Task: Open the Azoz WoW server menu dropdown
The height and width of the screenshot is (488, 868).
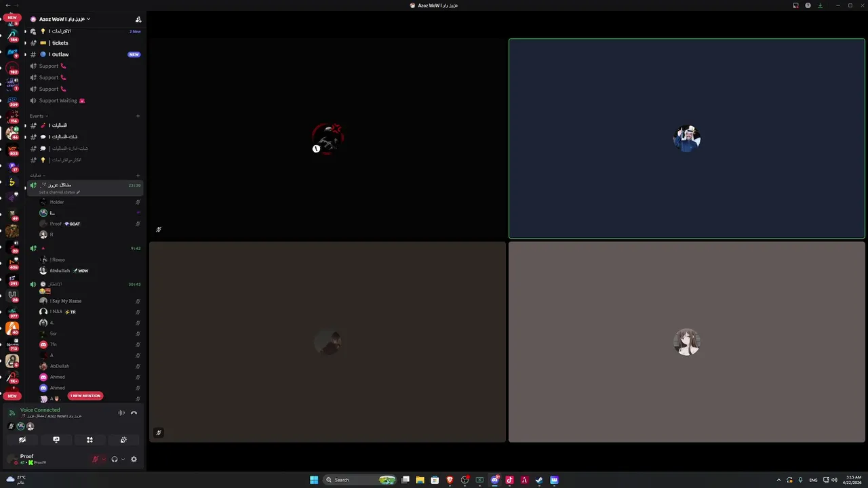Action: coord(64,19)
